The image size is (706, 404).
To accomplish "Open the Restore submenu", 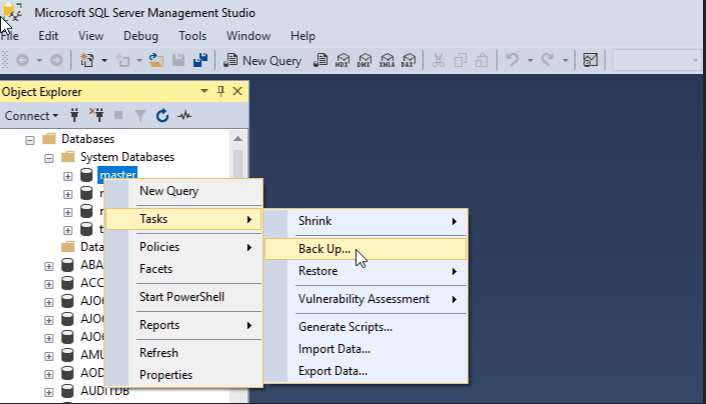I will (324, 271).
